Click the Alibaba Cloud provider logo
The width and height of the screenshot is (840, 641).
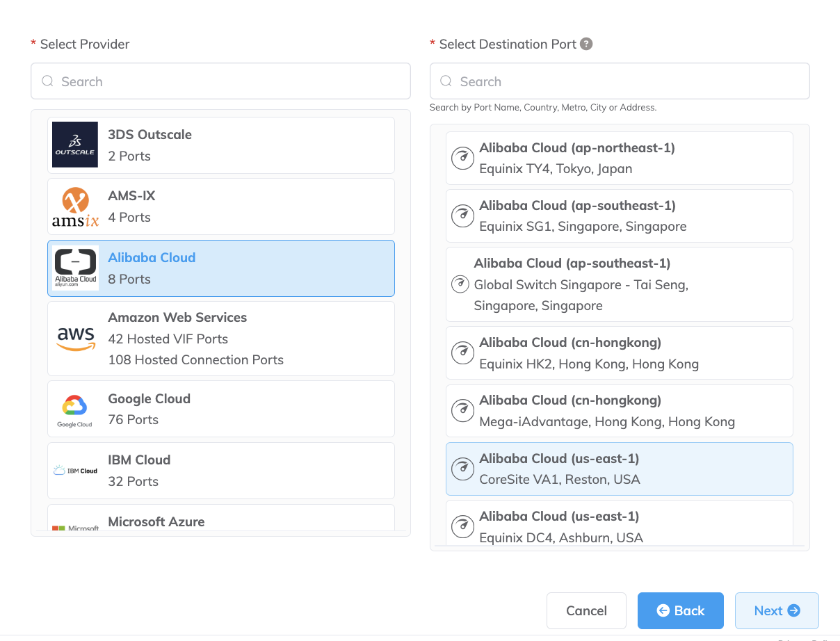click(76, 268)
